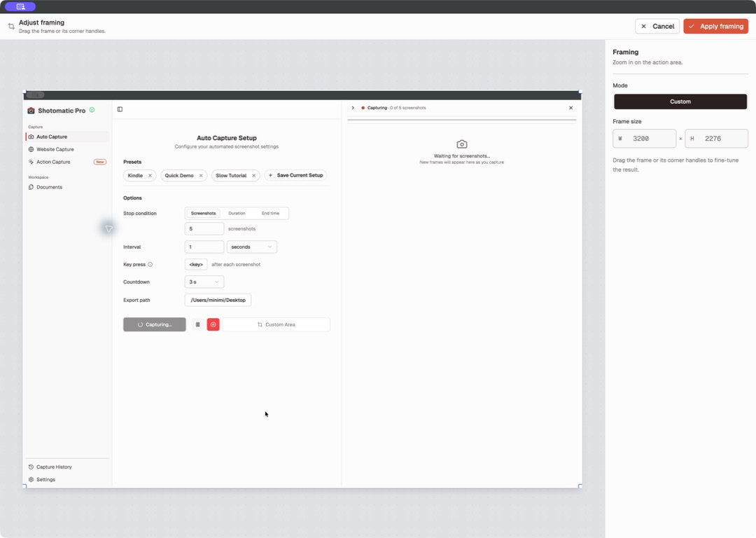756x538 pixels.
Task: Select the Custom framing mode
Action: pos(680,102)
